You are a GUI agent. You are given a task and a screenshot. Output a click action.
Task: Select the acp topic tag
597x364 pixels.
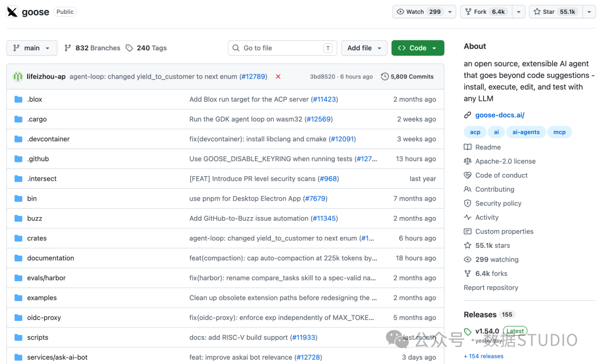pos(475,132)
